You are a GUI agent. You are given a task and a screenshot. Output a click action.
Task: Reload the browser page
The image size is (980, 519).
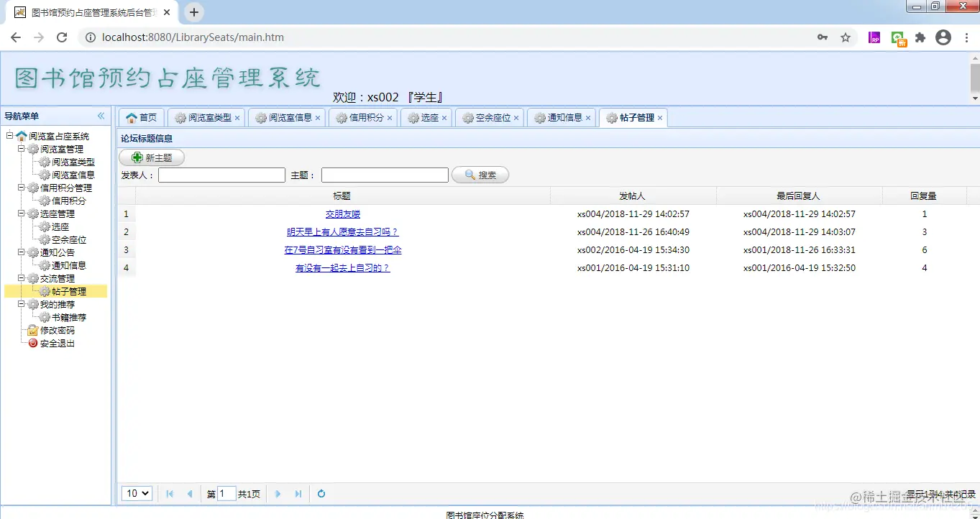[62, 37]
